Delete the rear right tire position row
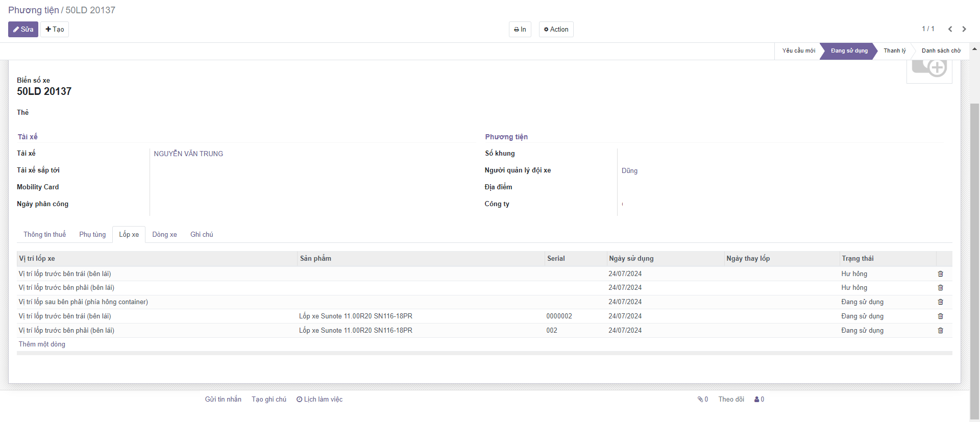This screenshot has height=422, width=980. [x=940, y=302]
